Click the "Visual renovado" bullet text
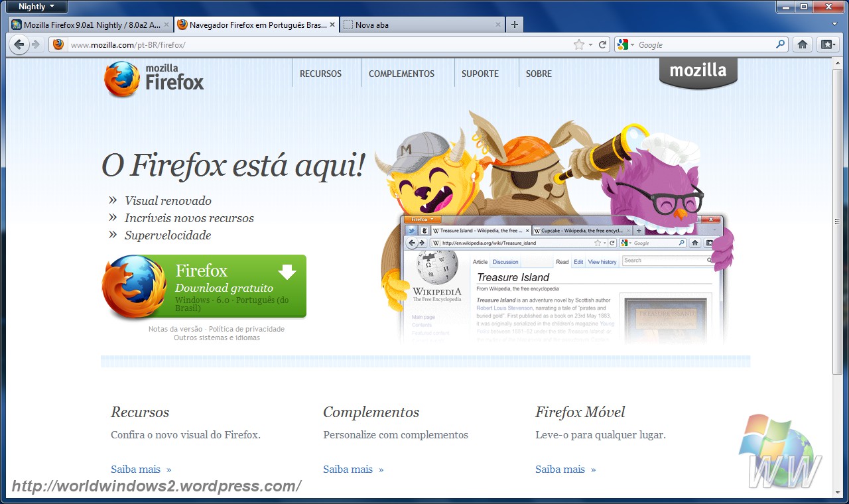 168,200
